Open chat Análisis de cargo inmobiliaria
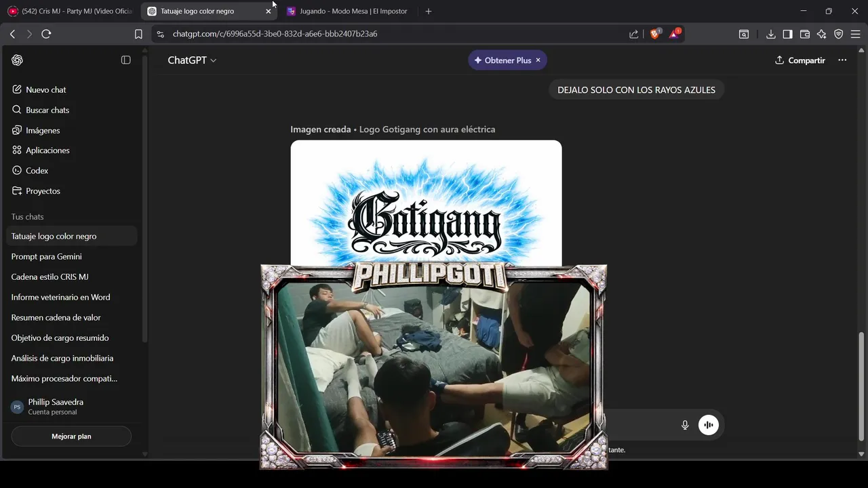The width and height of the screenshot is (868, 488). pos(71,359)
